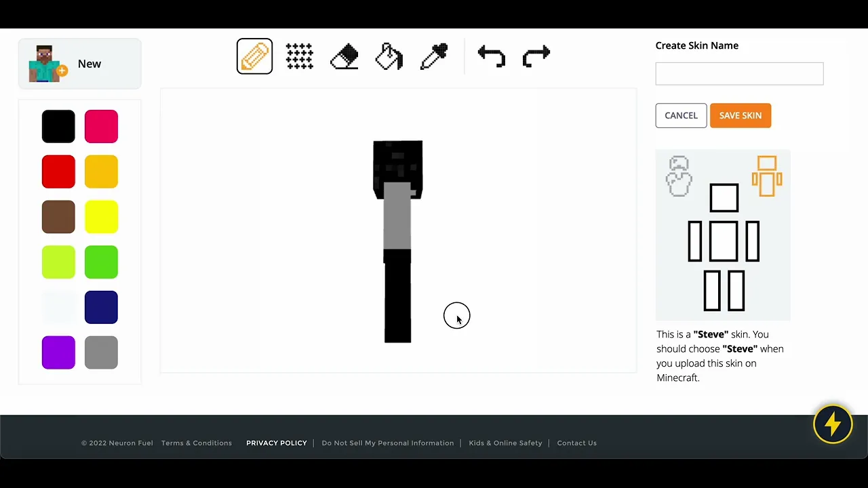Open the Terms & Conditions link

click(197, 443)
